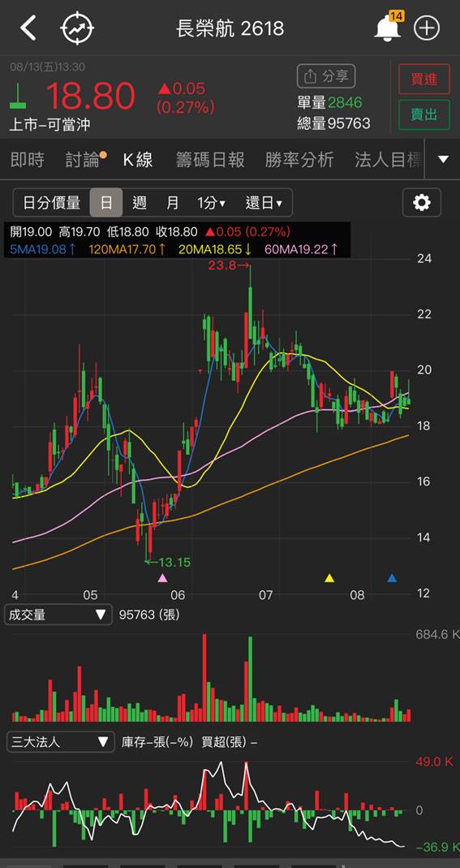The width and height of the screenshot is (460, 868).
Task: Expand the tab list dropdown arrow
Action: (x=443, y=160)
